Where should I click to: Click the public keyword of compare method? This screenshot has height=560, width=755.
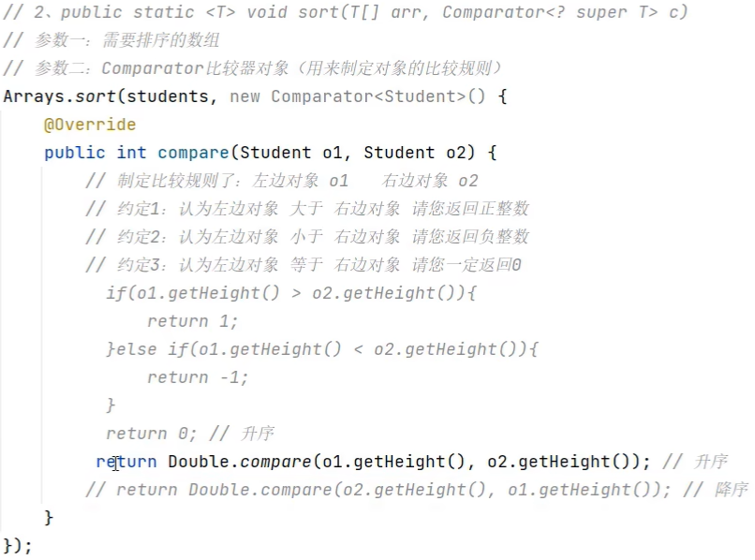(75, 153)
